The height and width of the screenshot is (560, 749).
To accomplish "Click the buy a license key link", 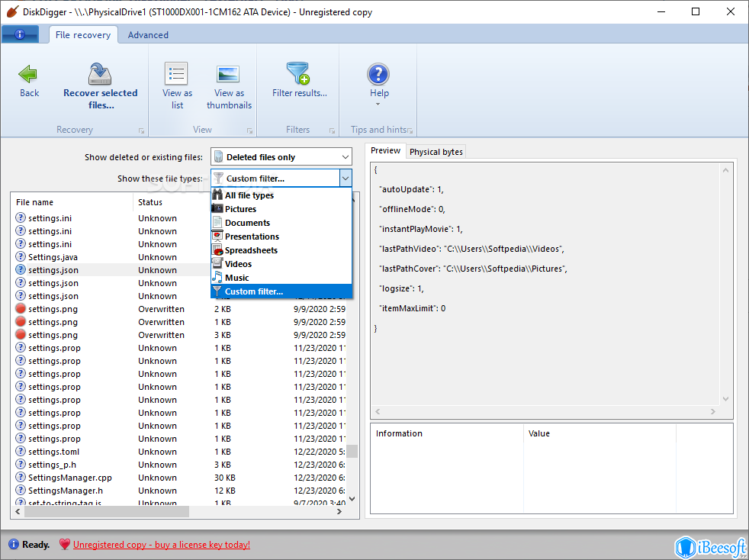I will click(161, 545).
